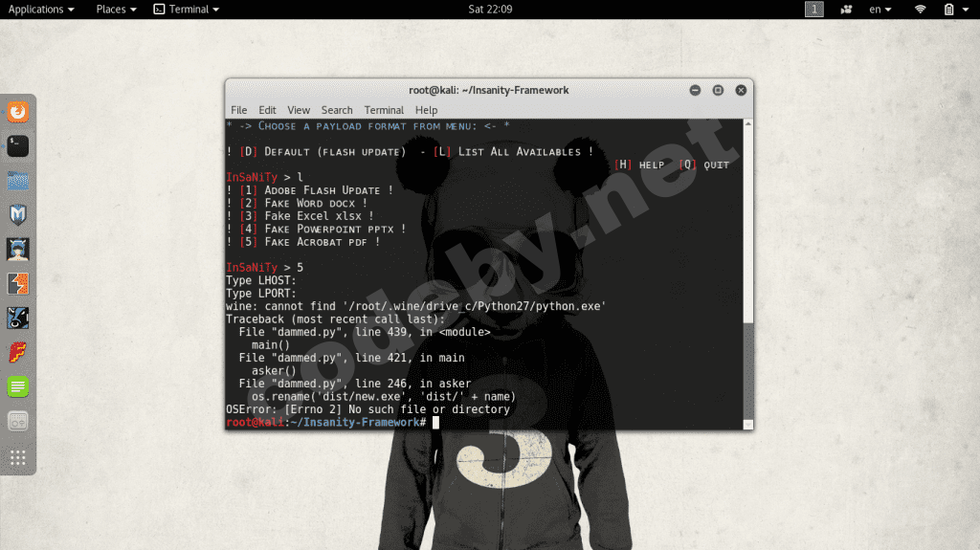This screenshot has width=980, height=550.
Task: Close the Insanity-Framework terminal window
Action: click(741, 90)
